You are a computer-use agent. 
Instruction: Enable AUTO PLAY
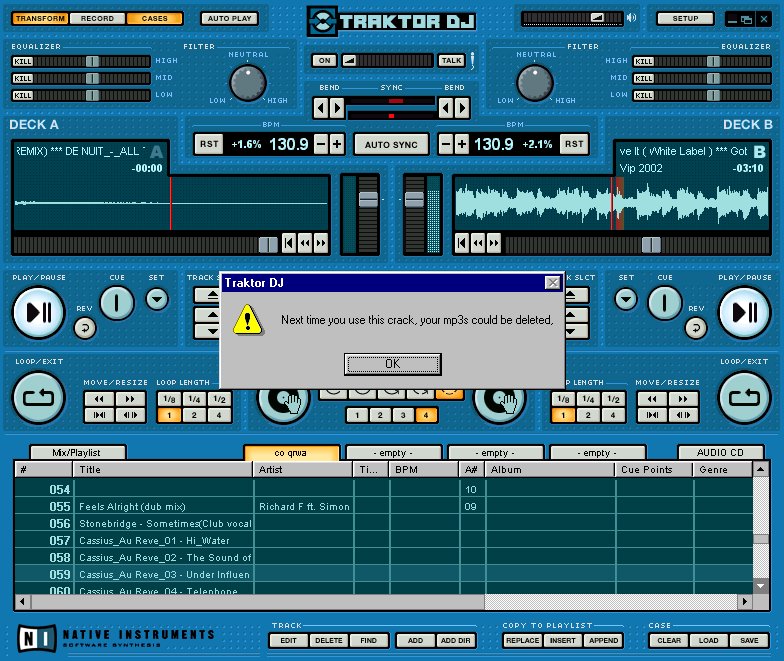230,18
